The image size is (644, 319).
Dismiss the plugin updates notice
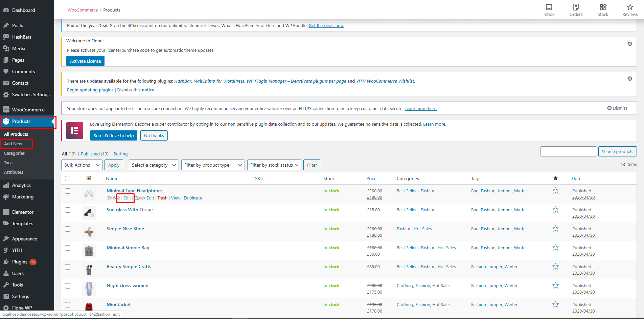(x=630, y=79)
